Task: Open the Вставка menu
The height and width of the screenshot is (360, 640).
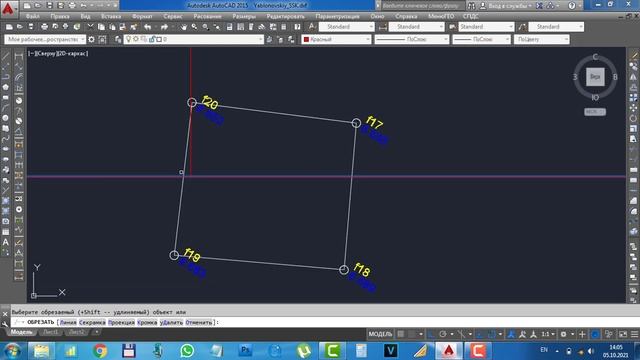Action: tap(111, 16)
